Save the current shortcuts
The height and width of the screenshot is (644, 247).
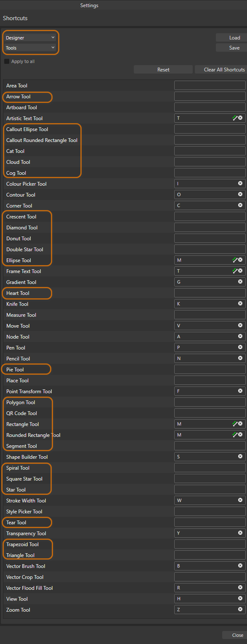(231, 48)
